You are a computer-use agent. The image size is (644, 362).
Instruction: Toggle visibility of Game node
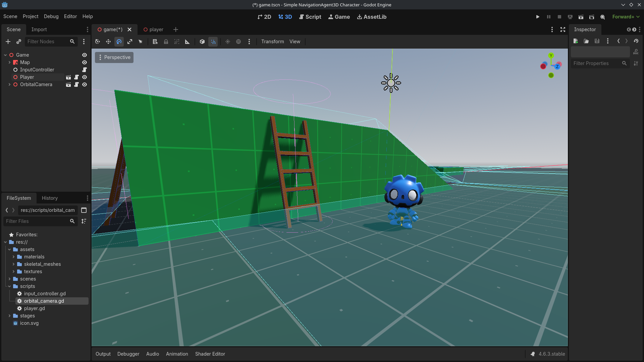(85, 55)
